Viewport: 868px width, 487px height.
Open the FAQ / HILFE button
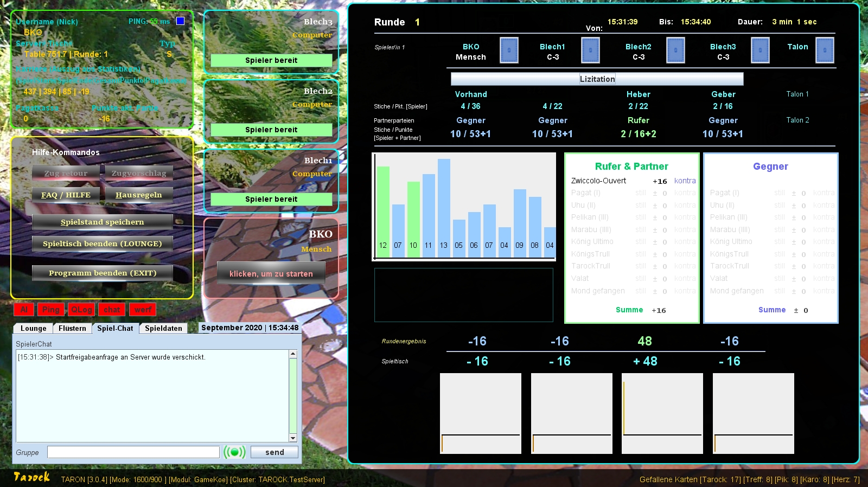66,195
